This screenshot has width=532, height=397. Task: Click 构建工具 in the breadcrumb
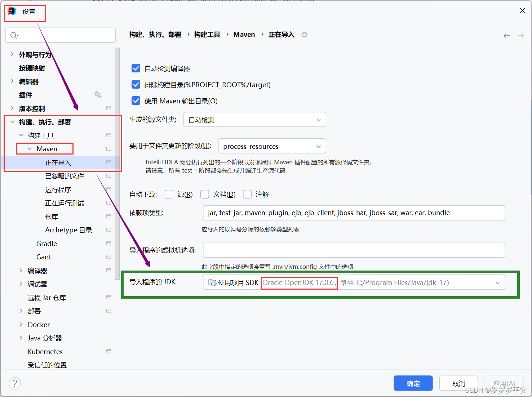point(207,35)
